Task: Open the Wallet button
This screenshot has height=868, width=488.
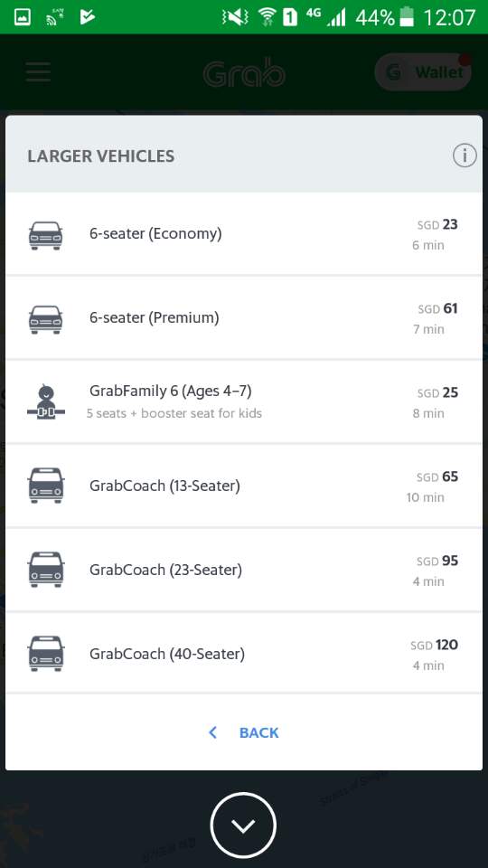Action: [423, 72]
